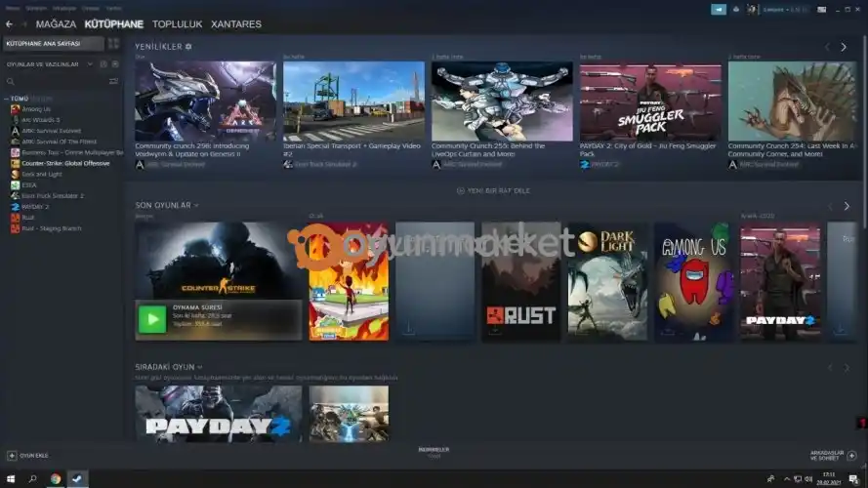Click the Steam announcements megaphone icon

(x=719, y=10)
